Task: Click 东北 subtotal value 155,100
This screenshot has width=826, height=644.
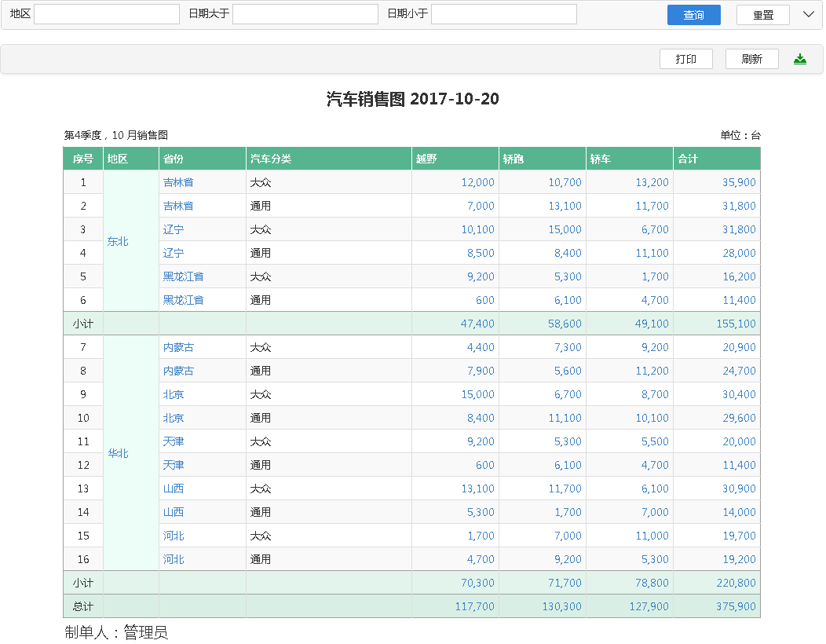Action: click(x=736, y=324)
